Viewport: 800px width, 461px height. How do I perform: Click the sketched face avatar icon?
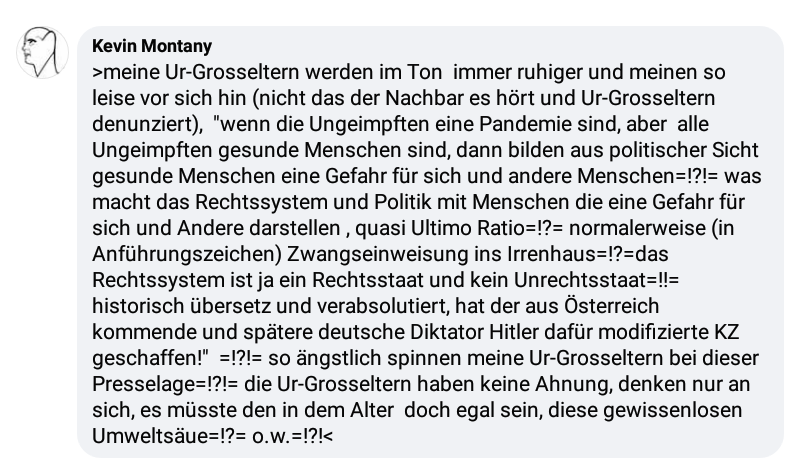click(x=43, y=53)
